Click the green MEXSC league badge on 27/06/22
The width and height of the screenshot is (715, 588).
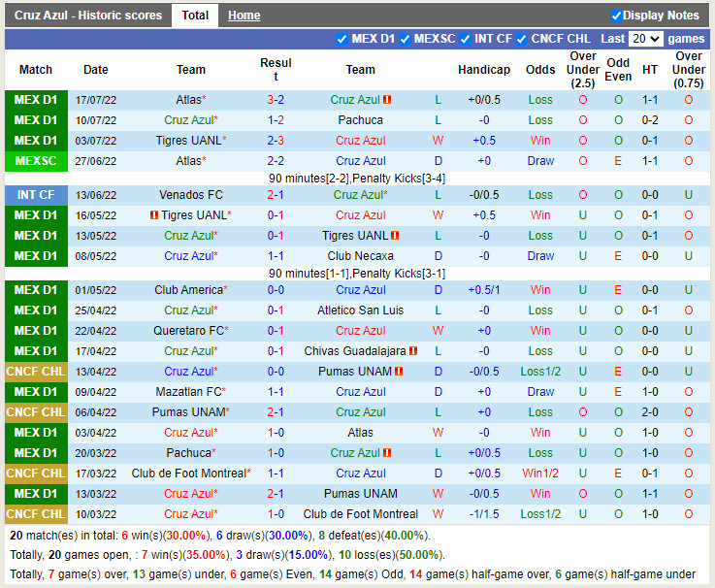pyautogui.click(x=36, y=161)
